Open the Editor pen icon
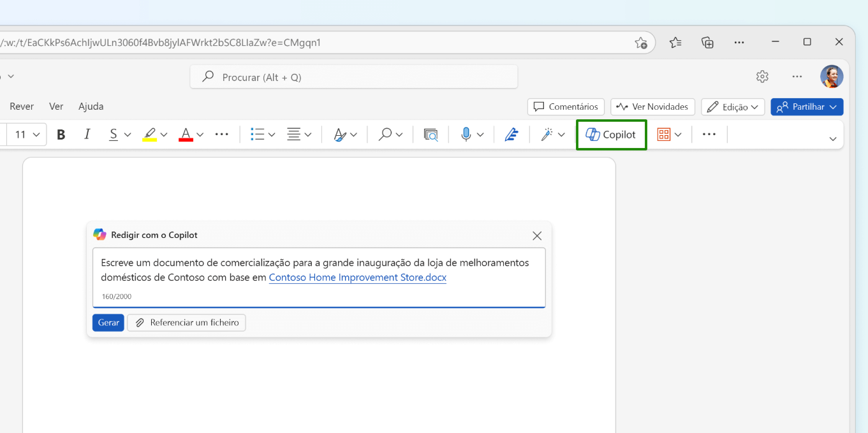This screenshot has width=868, height=433. [511, 135]
